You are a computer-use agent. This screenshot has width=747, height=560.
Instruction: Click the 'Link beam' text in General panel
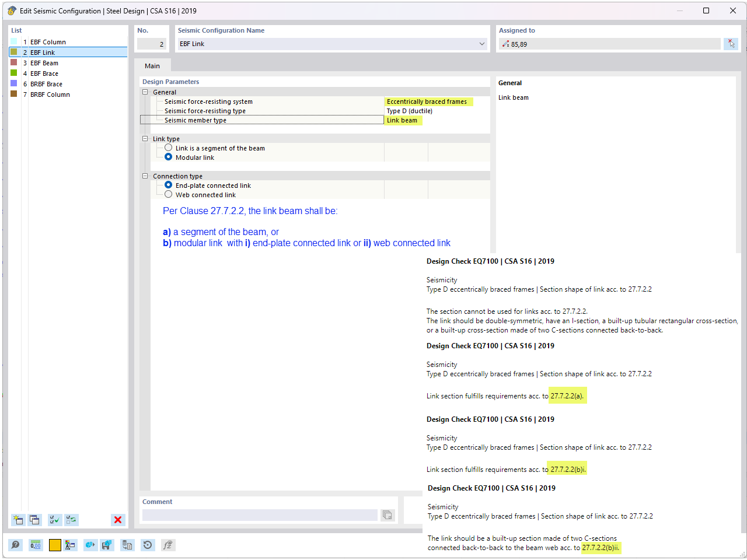coord(514,97)
